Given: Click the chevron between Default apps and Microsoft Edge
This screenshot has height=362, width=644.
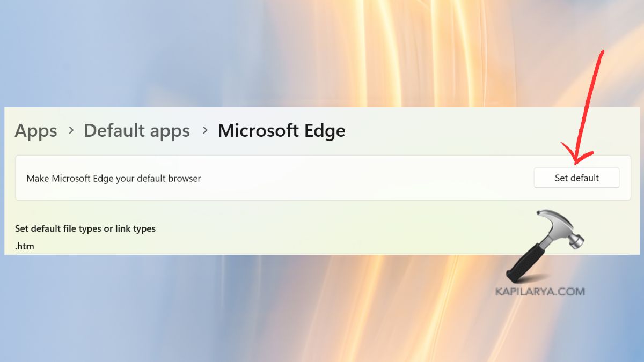Looking at the screenshot, I should (x=204, y=131).
